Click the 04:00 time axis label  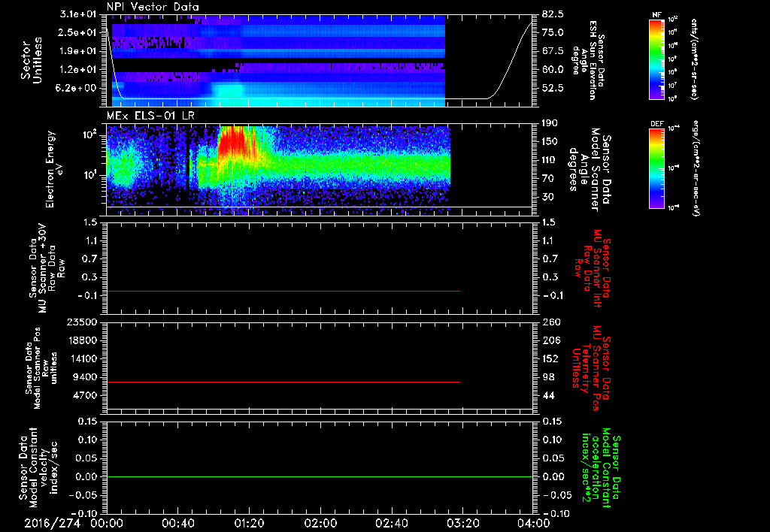534,523
